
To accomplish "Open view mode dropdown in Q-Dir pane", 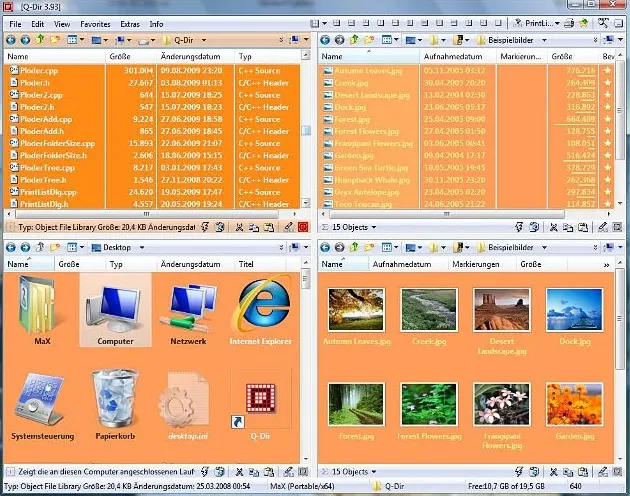I will click(82, 40).
